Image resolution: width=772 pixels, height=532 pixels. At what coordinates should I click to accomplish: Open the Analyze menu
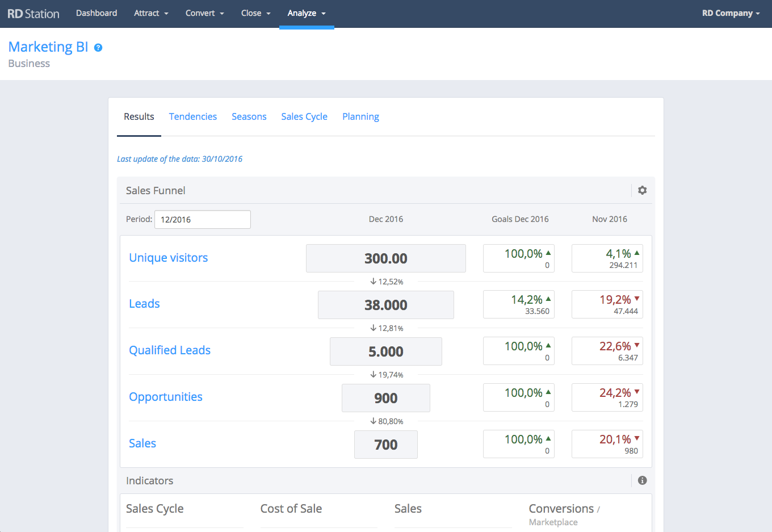[307, 14]
